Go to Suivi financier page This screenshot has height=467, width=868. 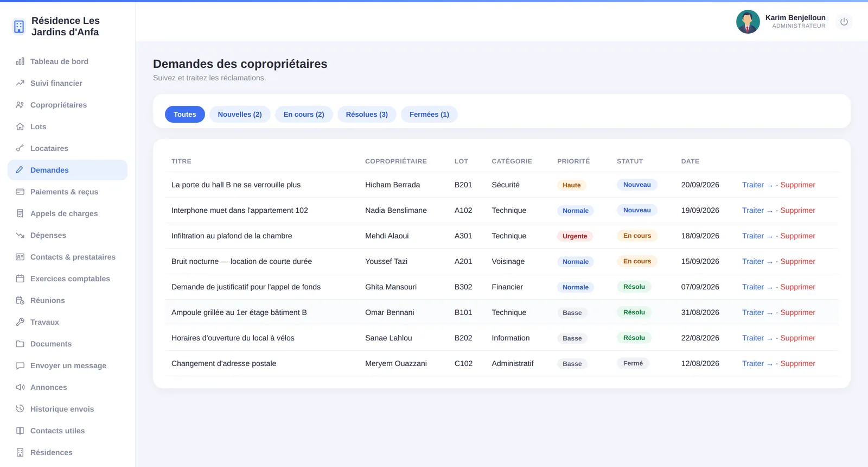[x=67, y=83]
